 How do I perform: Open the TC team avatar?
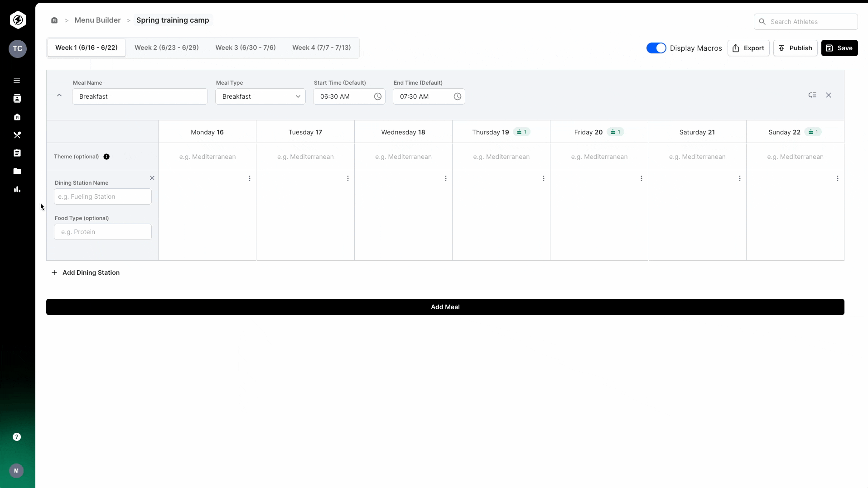pos(18,49)
